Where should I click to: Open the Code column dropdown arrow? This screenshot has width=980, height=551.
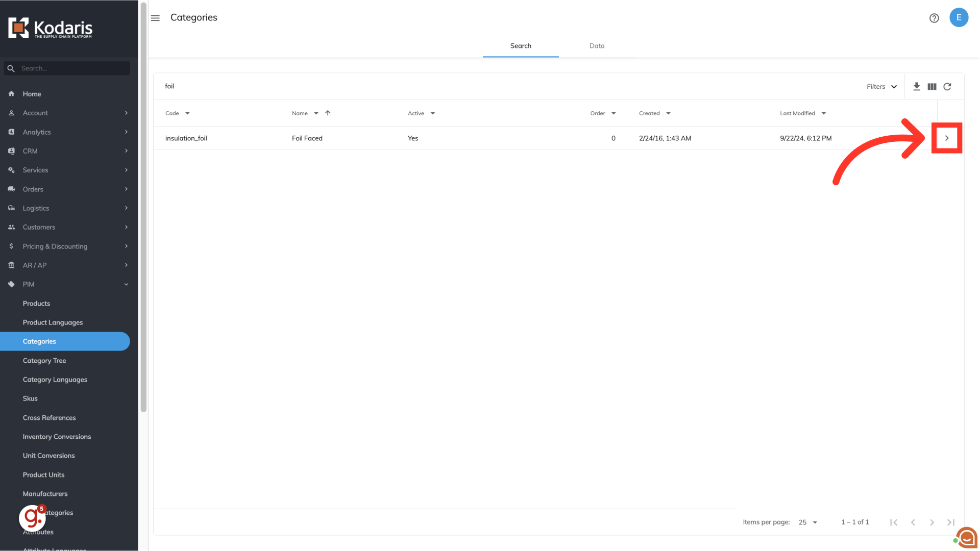(x=187, y=113)
